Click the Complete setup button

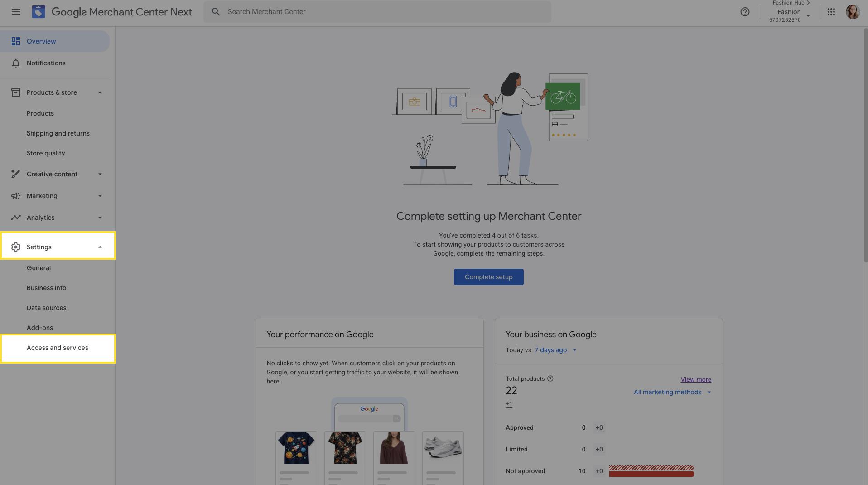pos(488,277)
